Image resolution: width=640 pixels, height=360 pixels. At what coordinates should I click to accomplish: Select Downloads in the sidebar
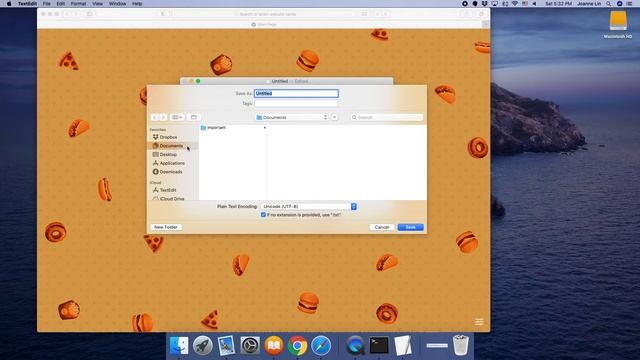(171, 172)
